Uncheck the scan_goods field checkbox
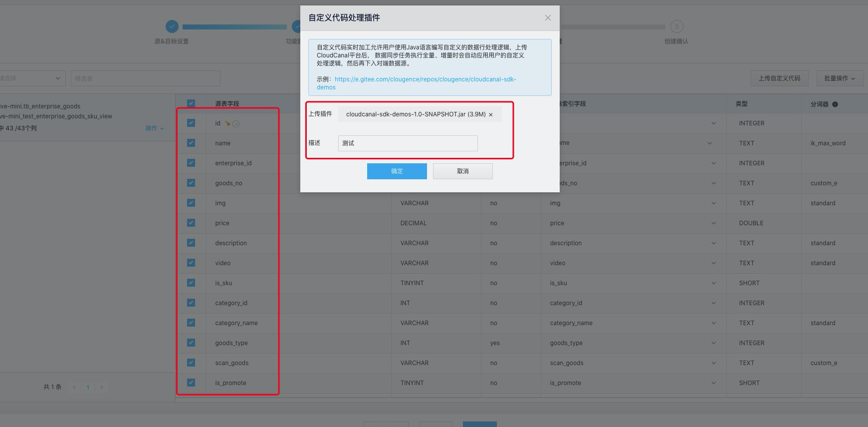868x427 pixels. pos(191,363)
